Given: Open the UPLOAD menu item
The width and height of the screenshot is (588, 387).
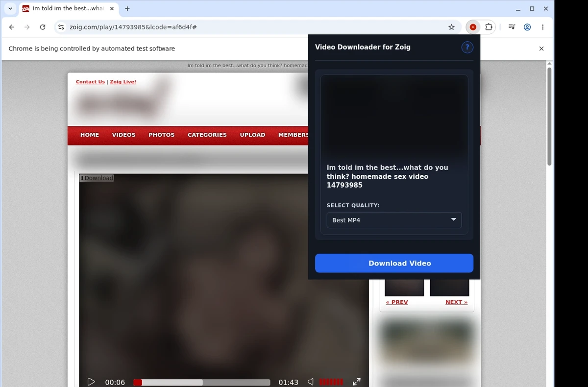Looking at the screenshot, I should pyautogui.click(x=252, y=135).
